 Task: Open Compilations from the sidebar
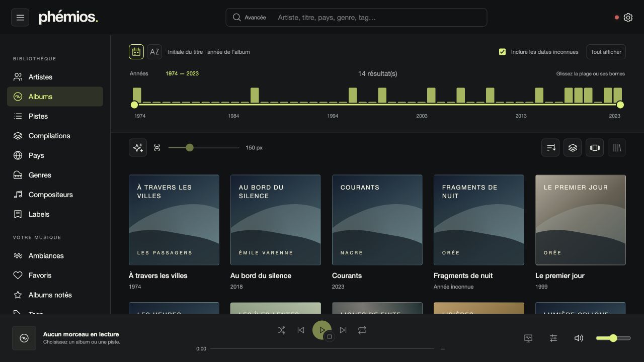[55, 136]
